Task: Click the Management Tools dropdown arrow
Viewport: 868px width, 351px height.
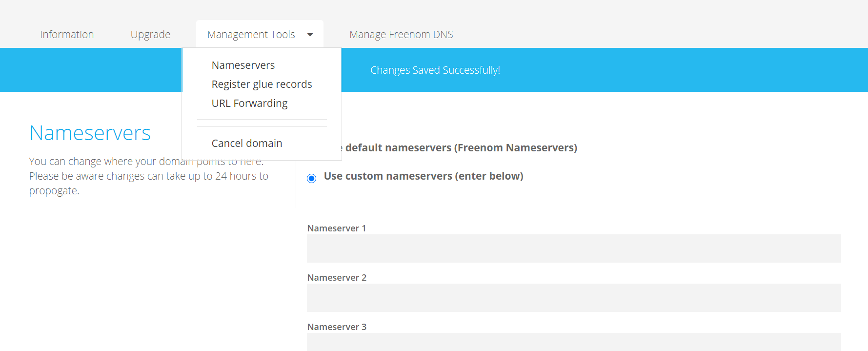Action: 310,35
